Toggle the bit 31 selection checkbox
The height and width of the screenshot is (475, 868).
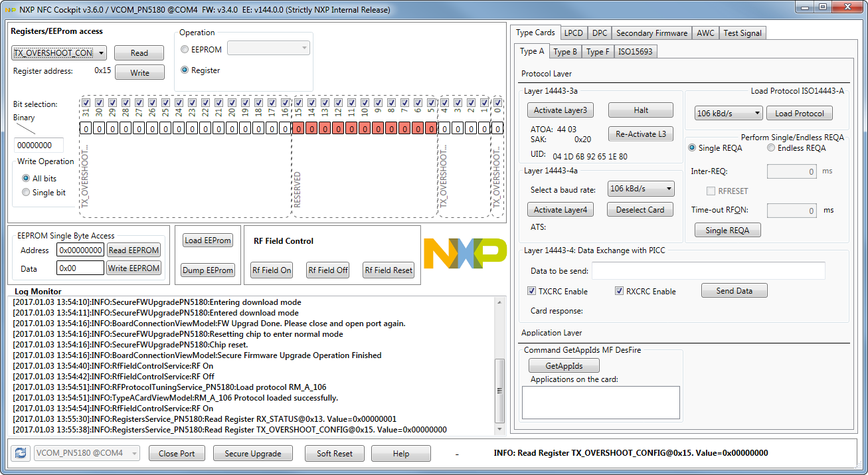click(86, 103)
